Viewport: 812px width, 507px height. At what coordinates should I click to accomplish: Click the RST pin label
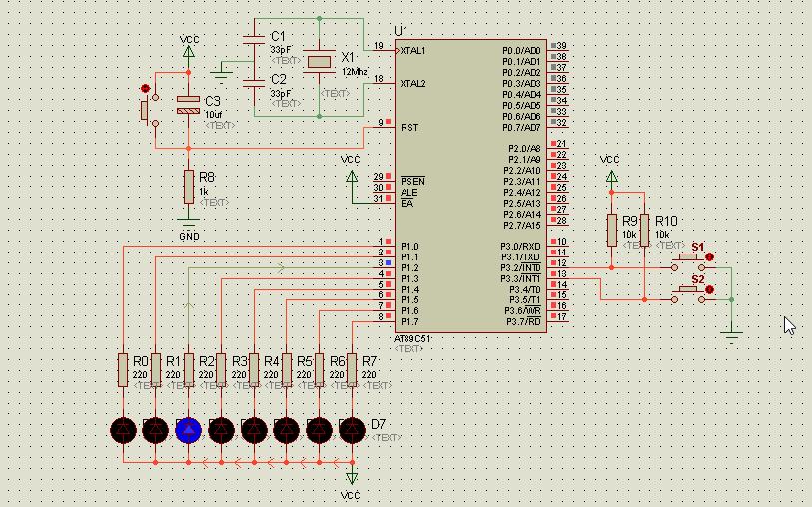click(409, 128)
